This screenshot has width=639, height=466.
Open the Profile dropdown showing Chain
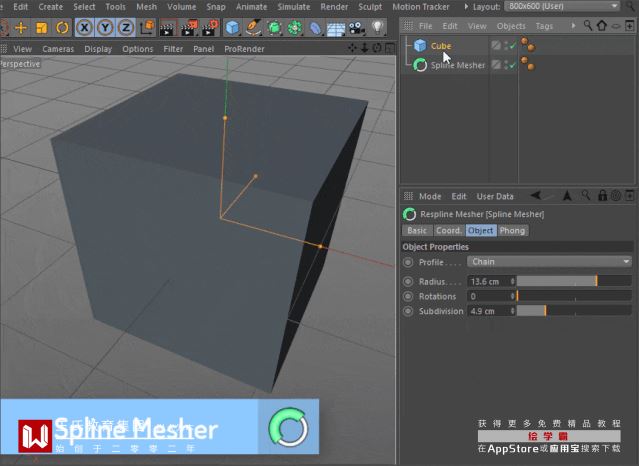549,262
